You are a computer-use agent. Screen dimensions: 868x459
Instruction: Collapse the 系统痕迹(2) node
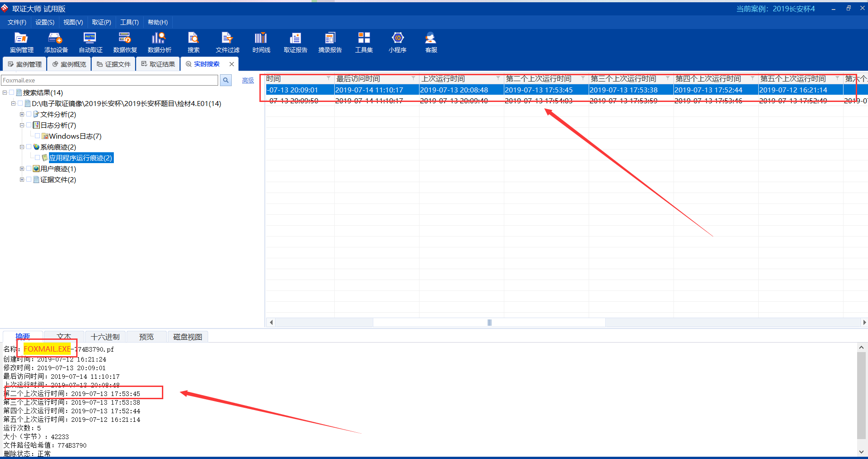22,147
